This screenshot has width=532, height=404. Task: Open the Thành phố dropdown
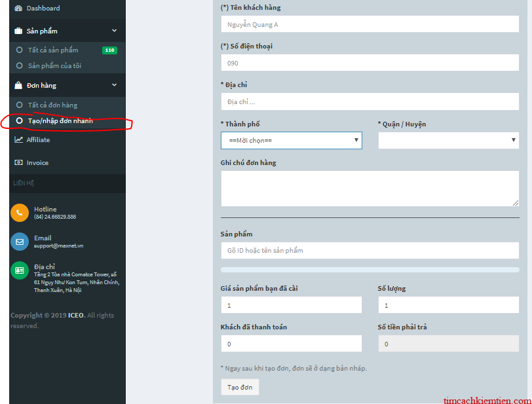tap(292, 140)
